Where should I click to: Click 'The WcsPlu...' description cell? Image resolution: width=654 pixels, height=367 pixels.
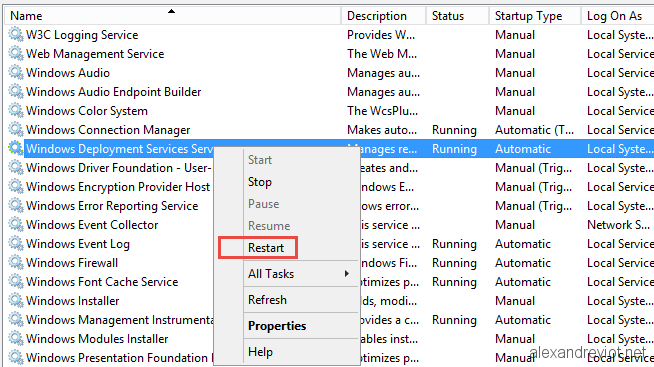(x=382, y=111)
